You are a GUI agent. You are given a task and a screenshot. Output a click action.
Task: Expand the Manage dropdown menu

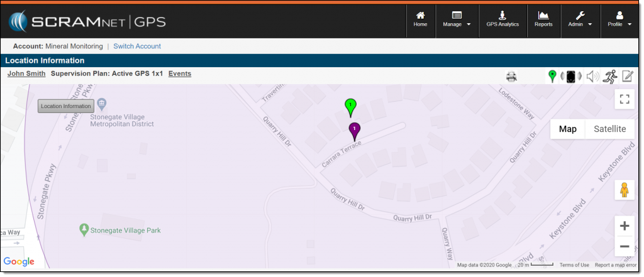(457, 19)
